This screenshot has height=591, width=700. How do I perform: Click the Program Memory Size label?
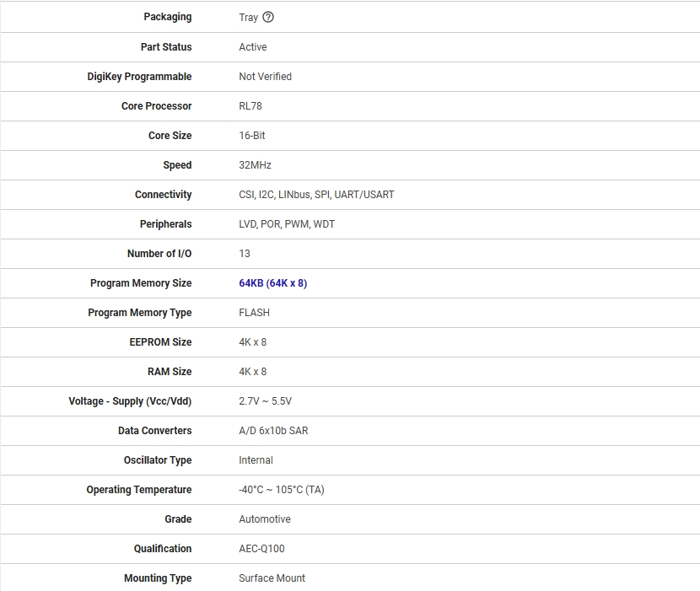[141, 283]
